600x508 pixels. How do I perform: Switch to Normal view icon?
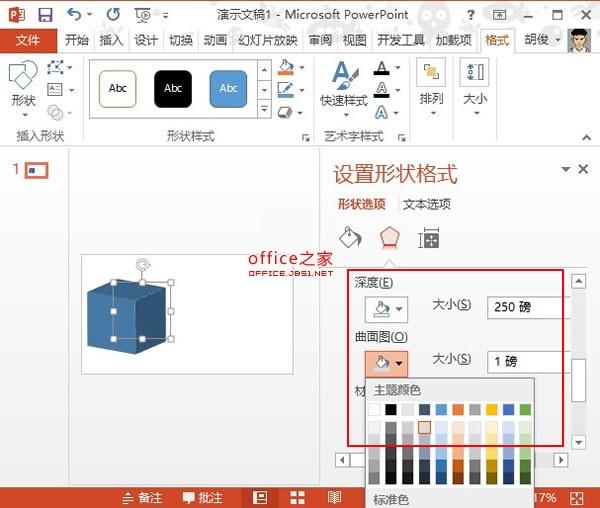[x=260, y=498]
